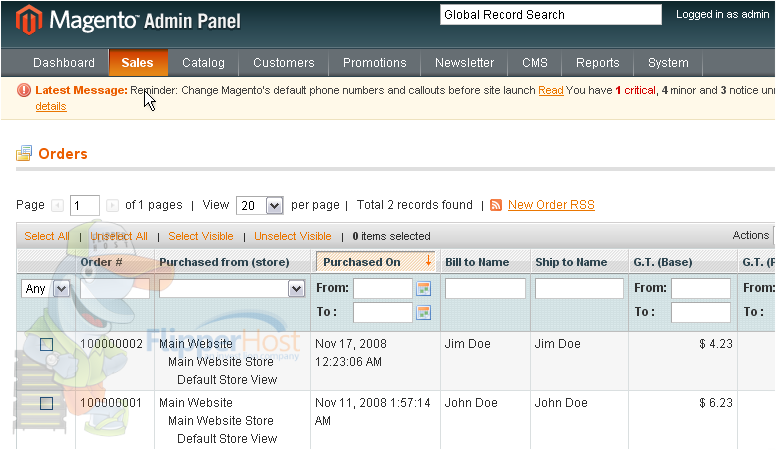Sort by Purchased from (store) column header
The width and height of the screenshot is (776, 450).
click(x=224, y=262)
